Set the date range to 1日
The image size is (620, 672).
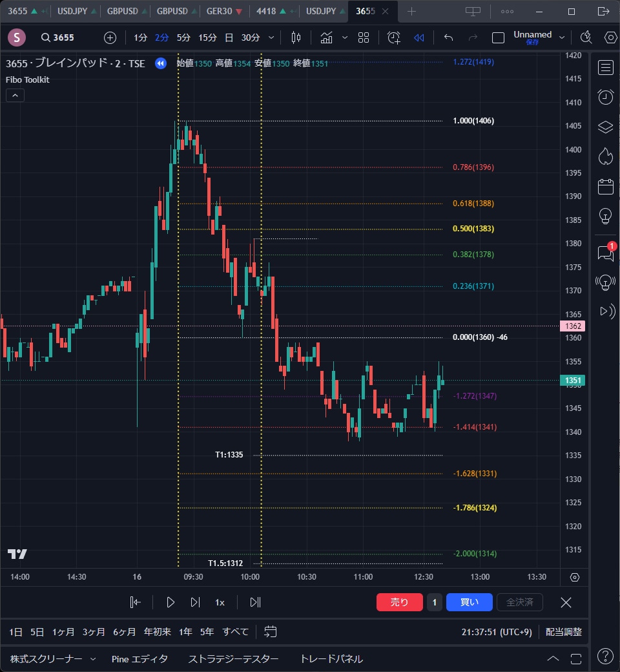[x=16, y=632]
